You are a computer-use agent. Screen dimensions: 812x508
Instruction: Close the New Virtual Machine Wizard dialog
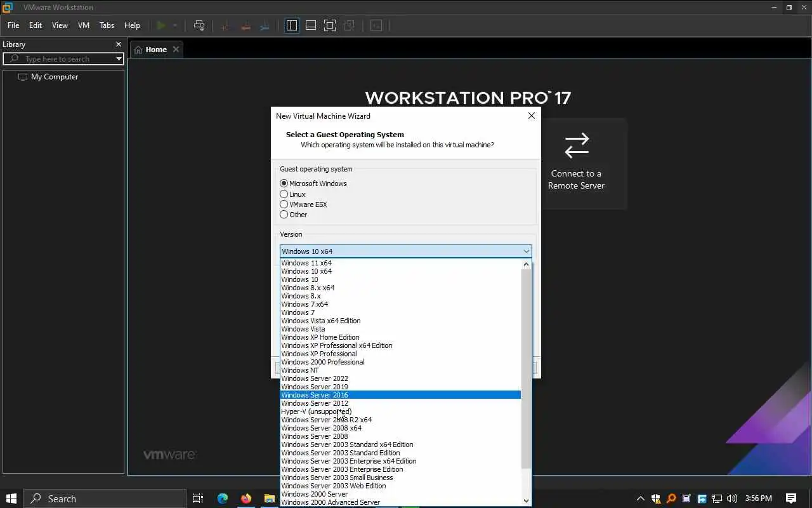[x=532, y=116]
